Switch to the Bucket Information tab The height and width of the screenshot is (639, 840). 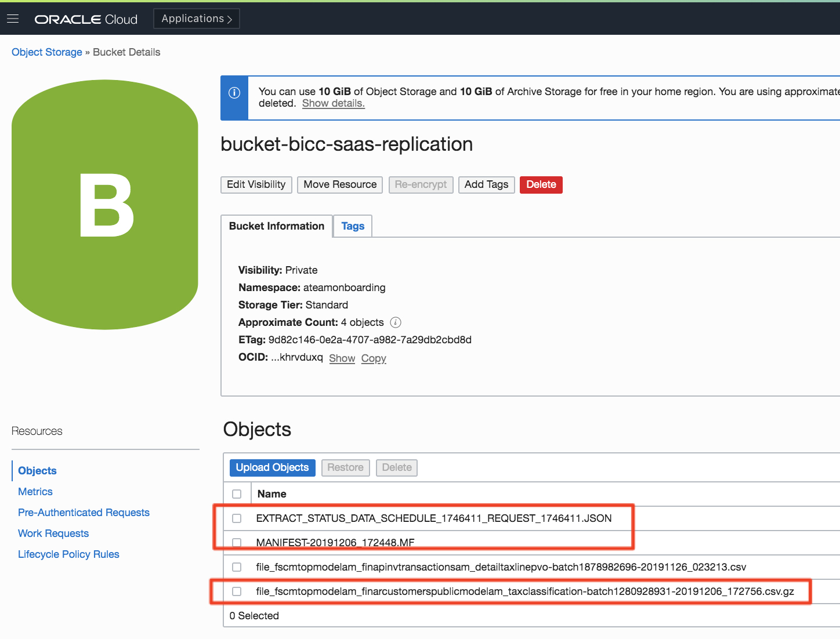click(277, 226)
